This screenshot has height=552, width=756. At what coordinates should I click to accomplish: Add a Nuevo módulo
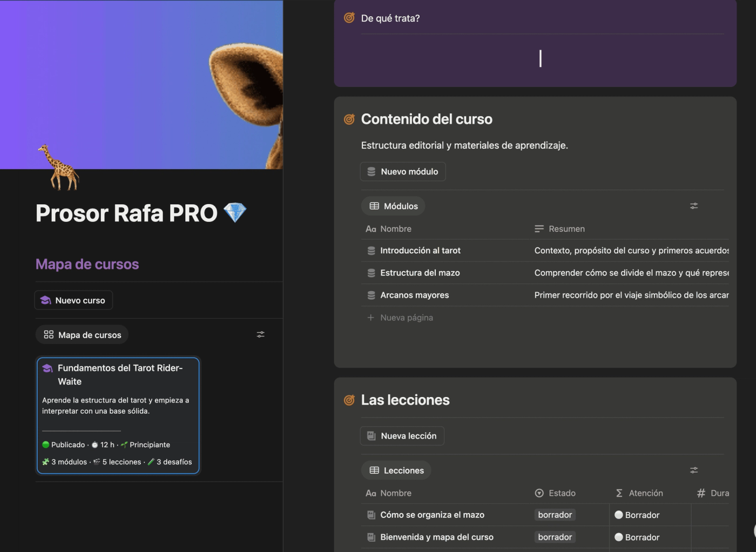(403, 172)
